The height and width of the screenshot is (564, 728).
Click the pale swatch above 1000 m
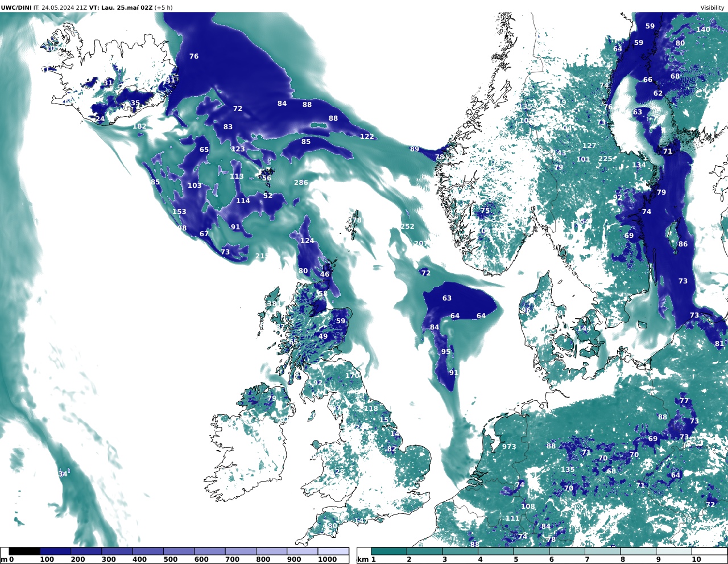coord(333,551)
